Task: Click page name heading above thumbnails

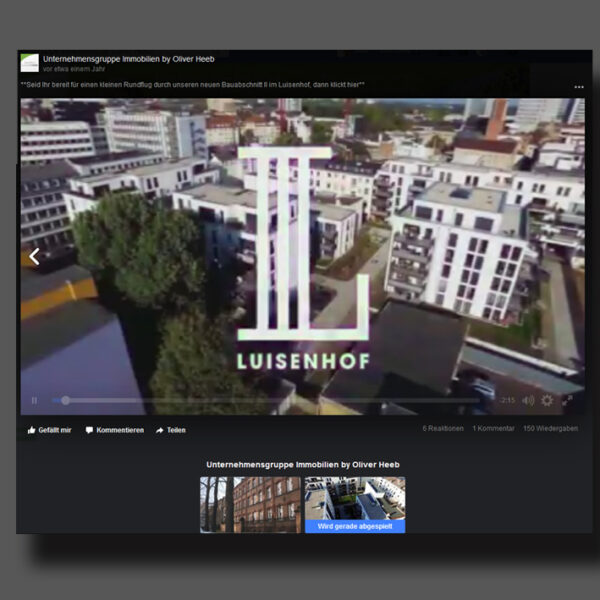Action: (x=303, y=465)
